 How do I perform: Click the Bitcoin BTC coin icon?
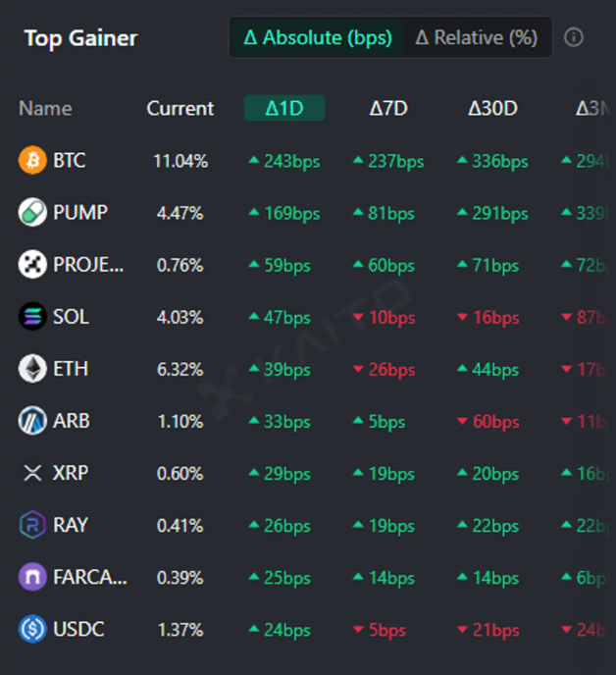[x=32, y=161]
